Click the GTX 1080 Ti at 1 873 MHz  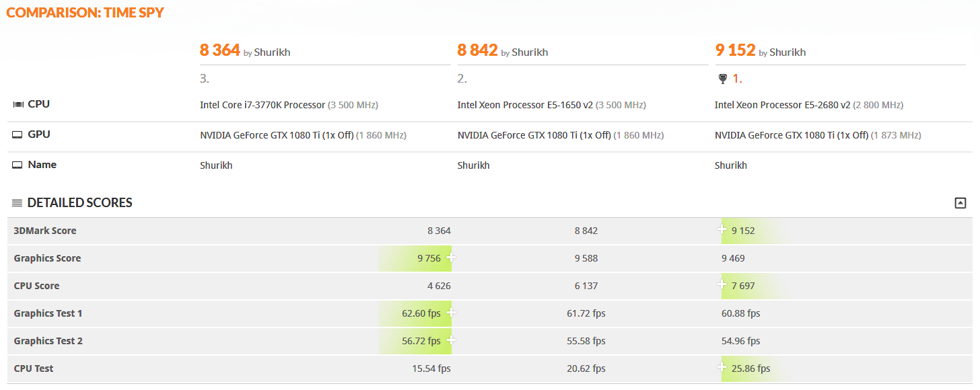(792, 135)
